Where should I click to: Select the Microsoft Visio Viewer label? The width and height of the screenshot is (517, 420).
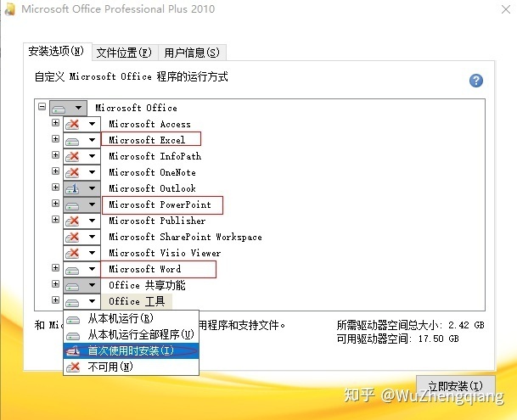tap(165, 253)
